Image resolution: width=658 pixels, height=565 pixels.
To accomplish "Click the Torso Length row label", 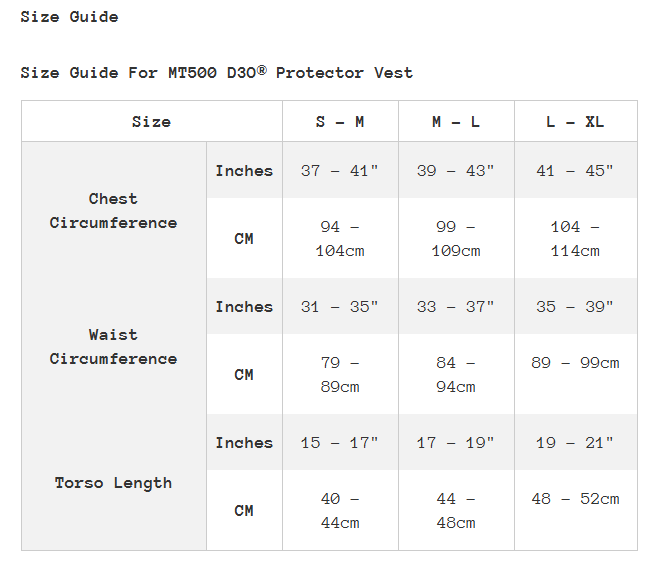I will click(x=113, y=483).
